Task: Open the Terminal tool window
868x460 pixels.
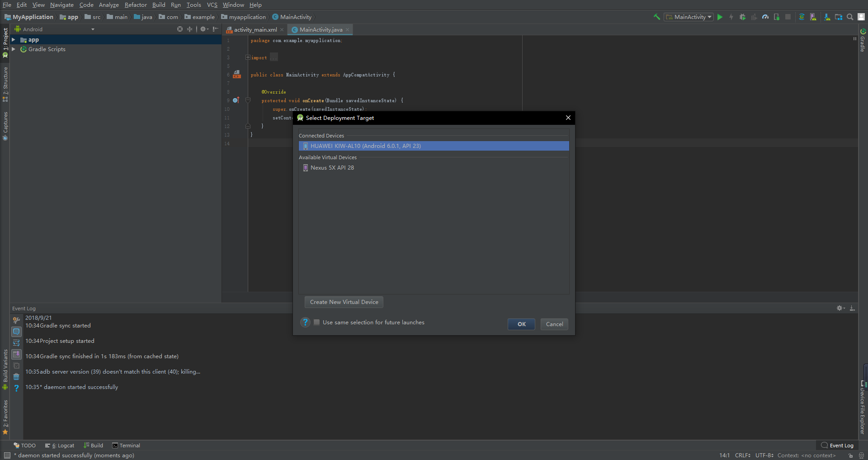Action: click(126, 445)
